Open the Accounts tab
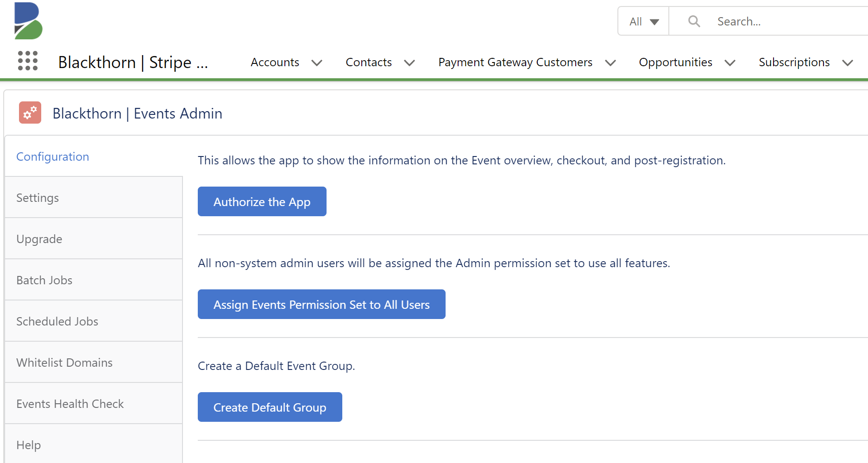Viewport: 868px width, 463px height. 275,62
